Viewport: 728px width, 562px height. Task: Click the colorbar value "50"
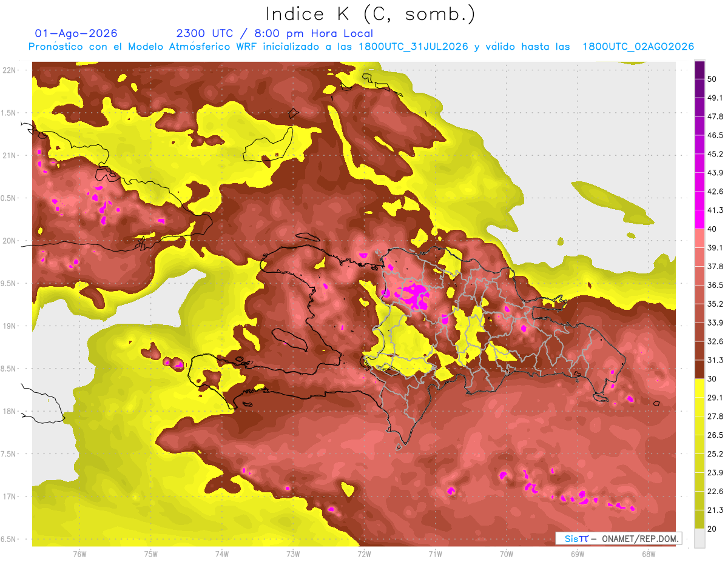[712, 79]
